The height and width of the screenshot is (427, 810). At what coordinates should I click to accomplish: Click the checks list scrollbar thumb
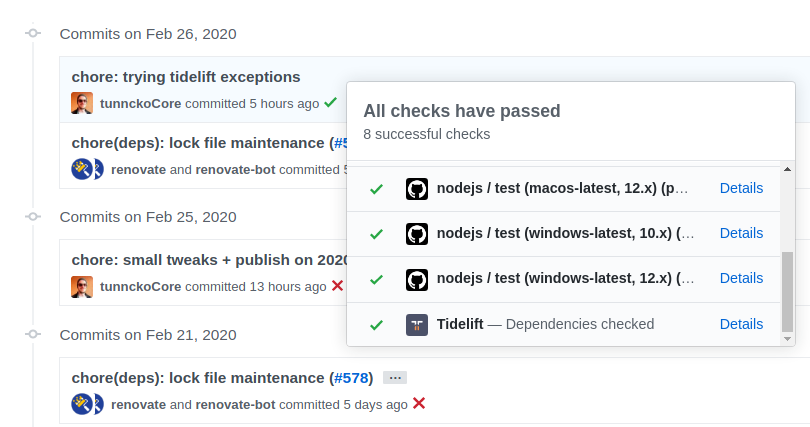point(787,292)
